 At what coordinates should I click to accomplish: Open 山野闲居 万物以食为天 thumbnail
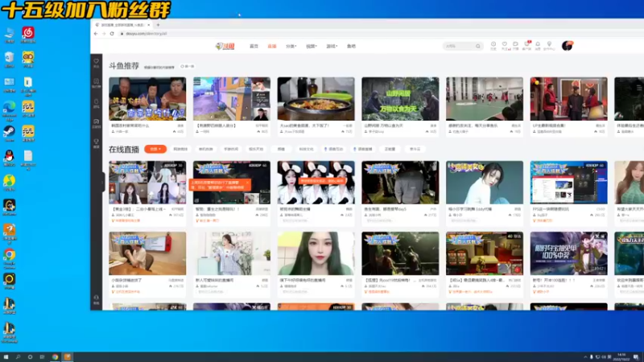click(400, 99)
